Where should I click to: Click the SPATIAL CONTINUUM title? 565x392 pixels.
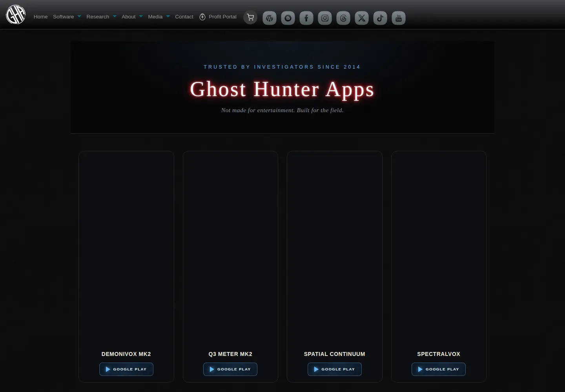pos(335,354)
